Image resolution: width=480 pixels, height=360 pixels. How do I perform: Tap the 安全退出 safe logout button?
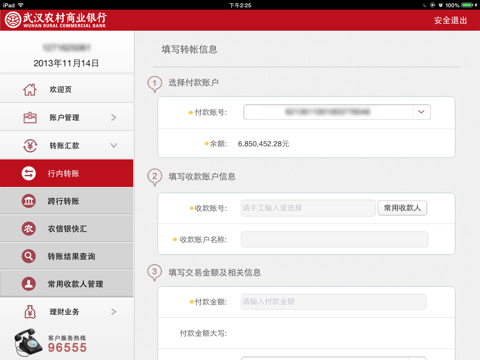click(x=450, y=20)
